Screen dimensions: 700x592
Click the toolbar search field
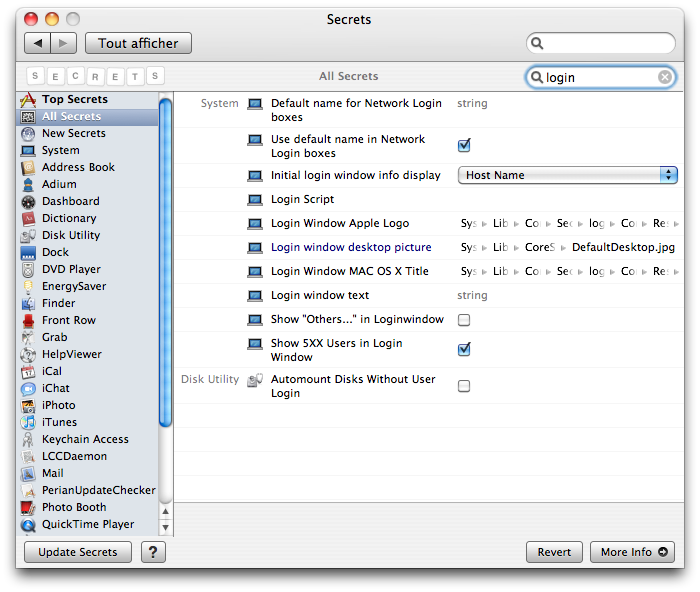pos(601,43)
